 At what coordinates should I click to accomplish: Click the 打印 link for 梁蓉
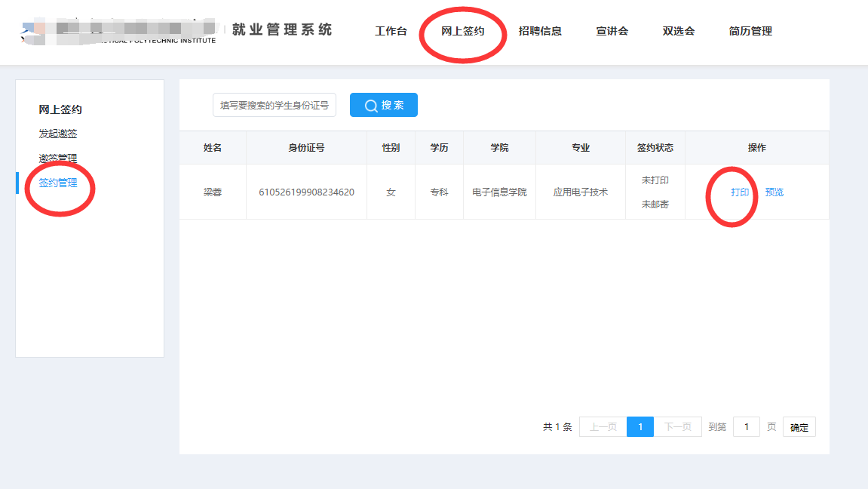click(x=740, y=192)
